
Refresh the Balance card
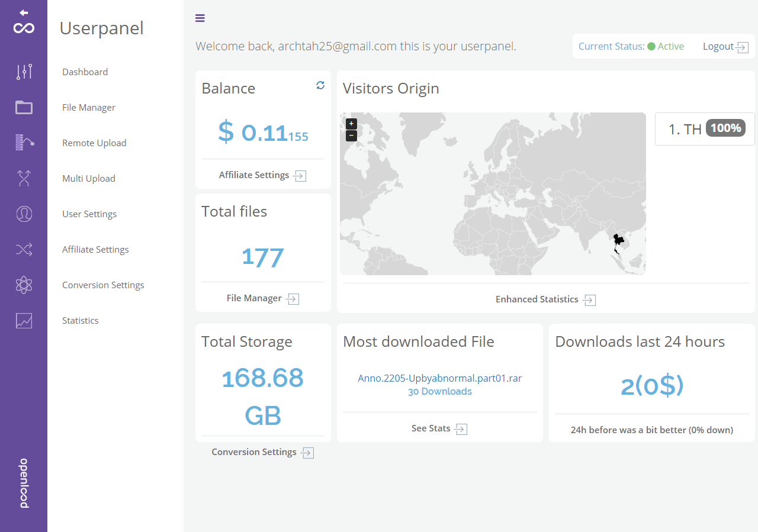(x=320, y=85)
